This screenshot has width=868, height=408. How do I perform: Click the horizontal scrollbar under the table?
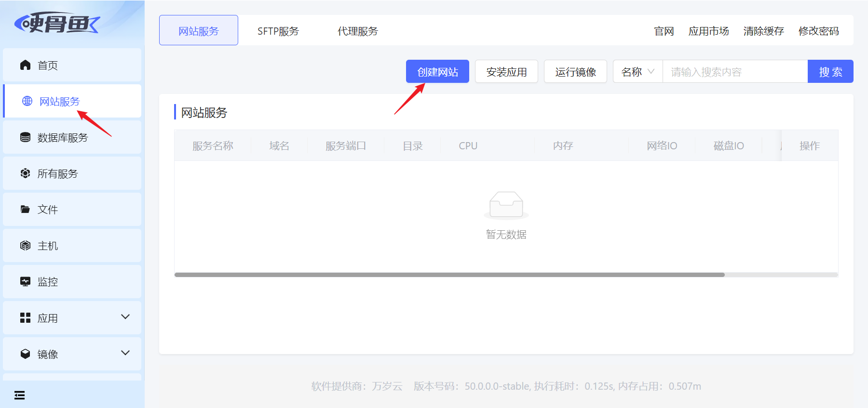[x=449, y=275]
